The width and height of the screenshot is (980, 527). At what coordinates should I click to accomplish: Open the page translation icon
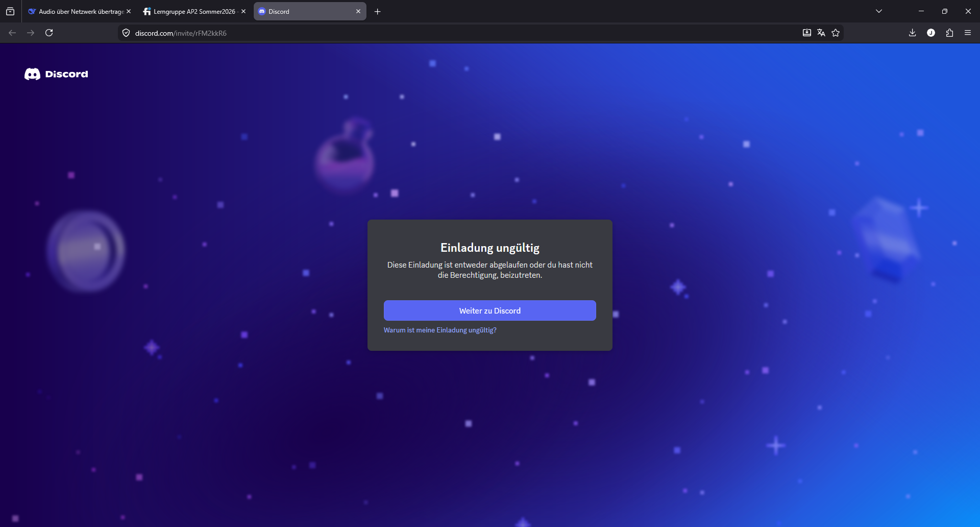(821, 33)
